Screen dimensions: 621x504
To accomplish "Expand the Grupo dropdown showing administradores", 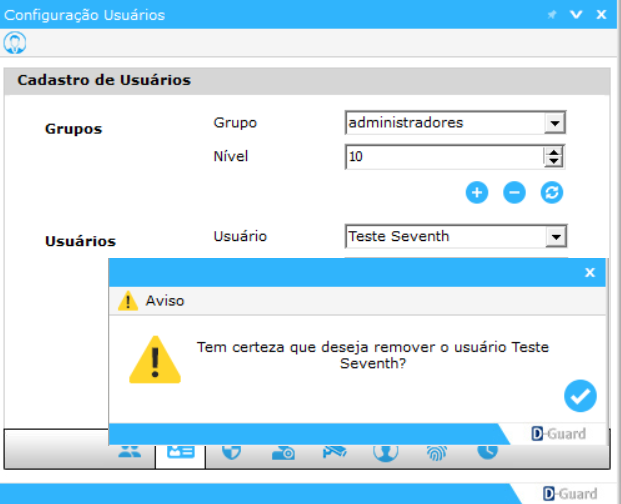I will [555, 123].
